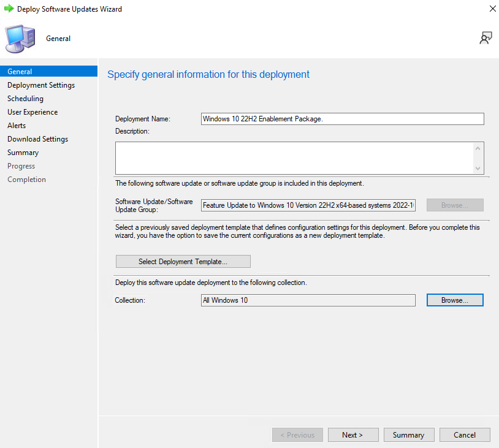
Task: Go to Deployment Settings step
Action: 41,85
